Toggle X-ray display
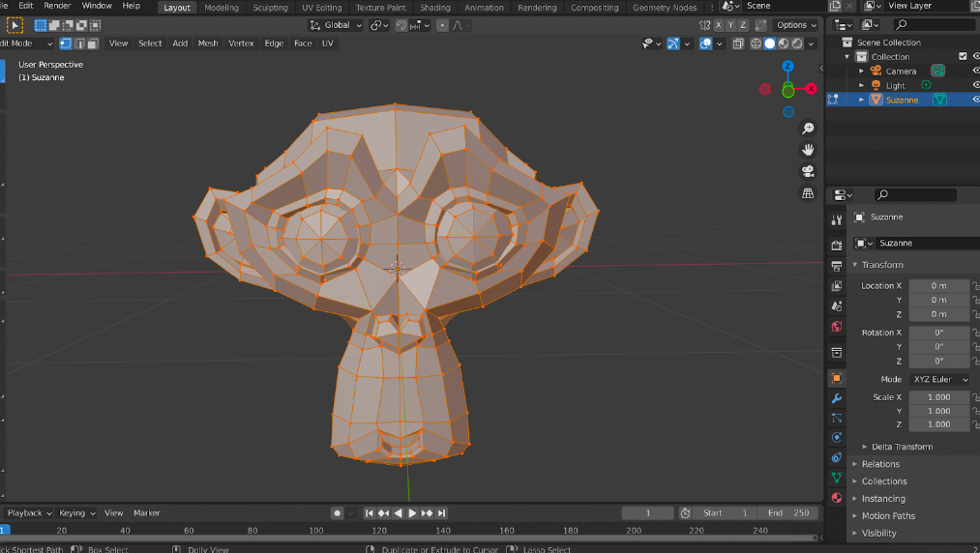Screen dimensions: 980x553 [x=738, y=44]
